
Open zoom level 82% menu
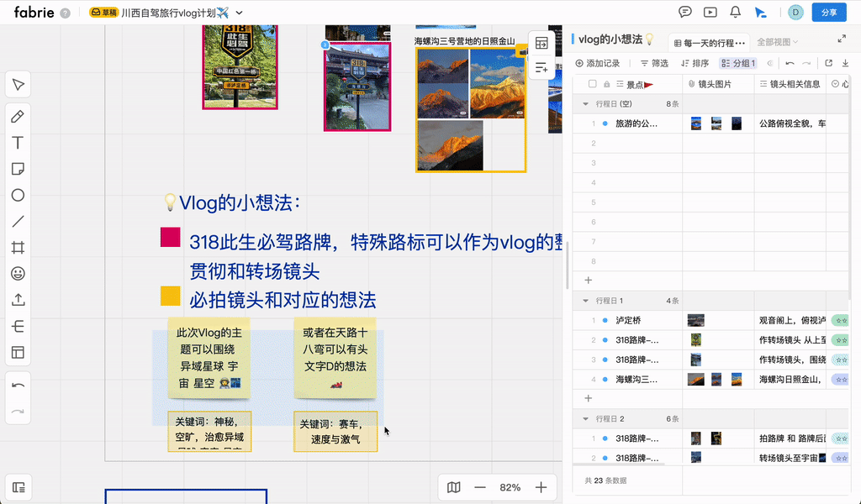pos(510,487)
